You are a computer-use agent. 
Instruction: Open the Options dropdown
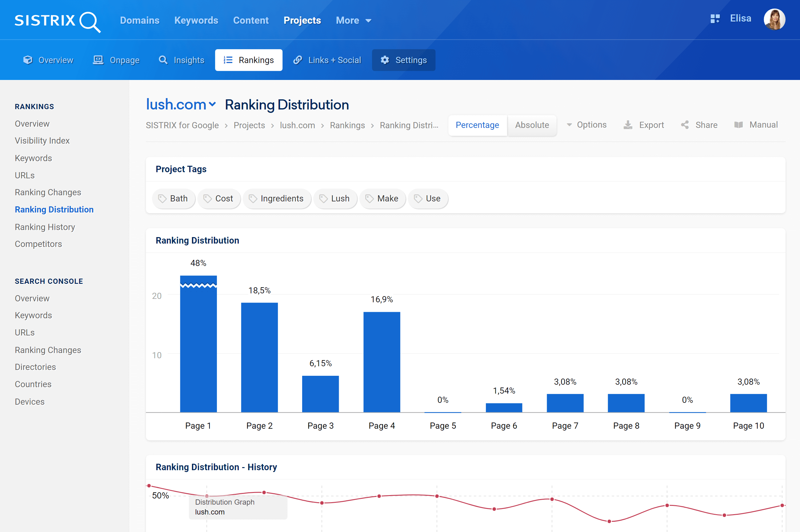[x=588, y=125]
